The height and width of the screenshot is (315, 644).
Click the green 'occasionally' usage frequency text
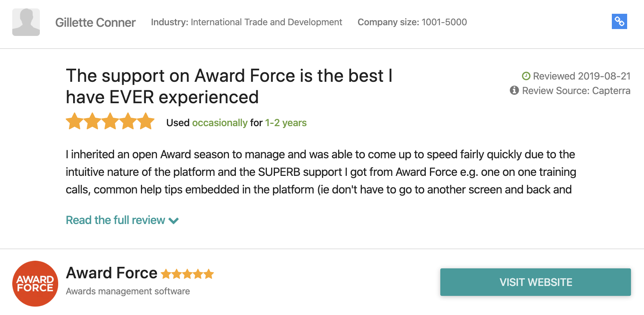220,123
